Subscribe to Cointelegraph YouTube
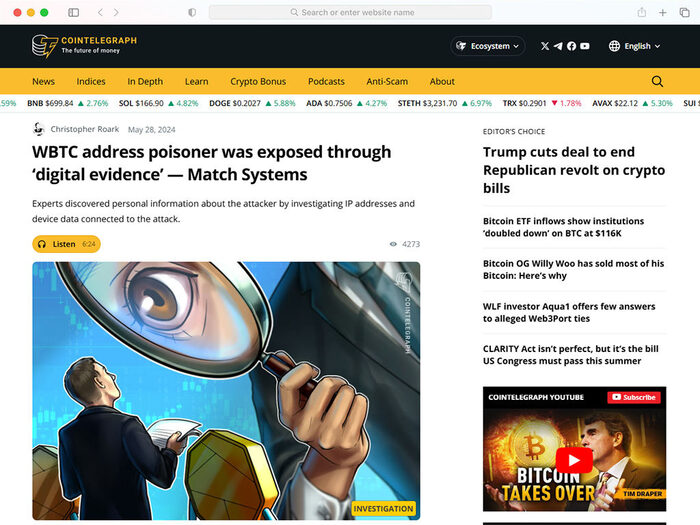The image size is (700, 525). point(634,397)
